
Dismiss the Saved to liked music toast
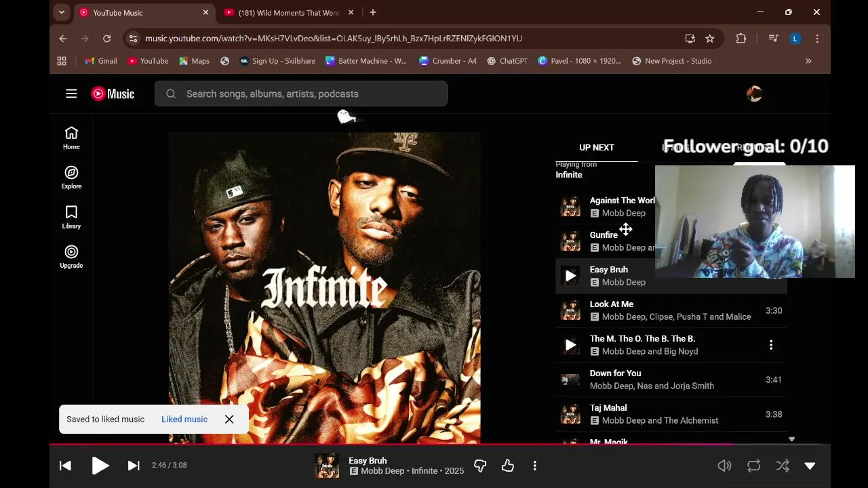click(229, 419)
